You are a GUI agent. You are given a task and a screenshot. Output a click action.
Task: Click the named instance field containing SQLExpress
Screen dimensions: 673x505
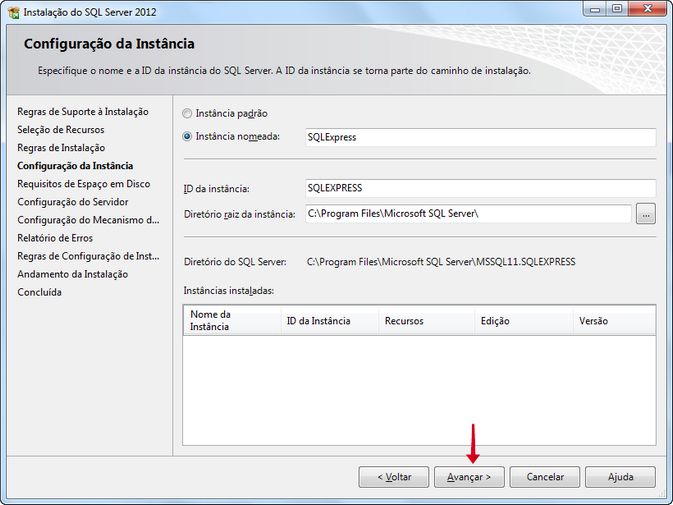point(480,137)
